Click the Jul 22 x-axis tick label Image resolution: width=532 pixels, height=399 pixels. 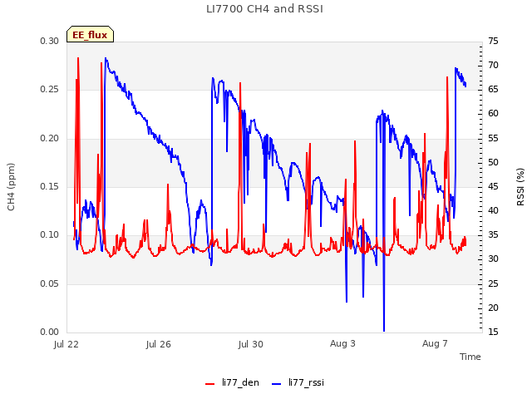(x=66, y=344)
